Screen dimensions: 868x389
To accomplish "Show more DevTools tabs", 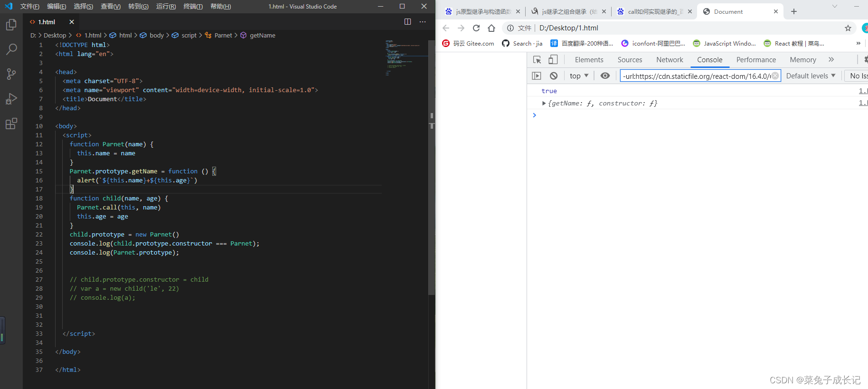I will (x=831, y=60).
